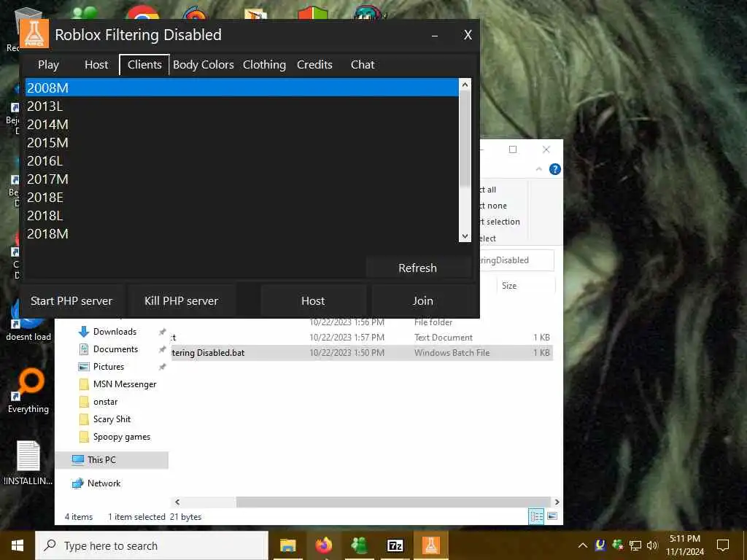Click the File Explorer search field

coord(516,260)
